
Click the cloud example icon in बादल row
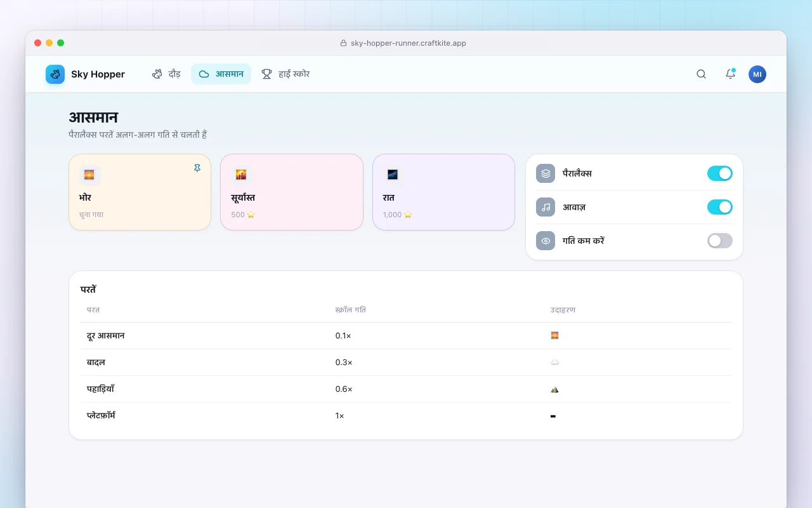554,362
